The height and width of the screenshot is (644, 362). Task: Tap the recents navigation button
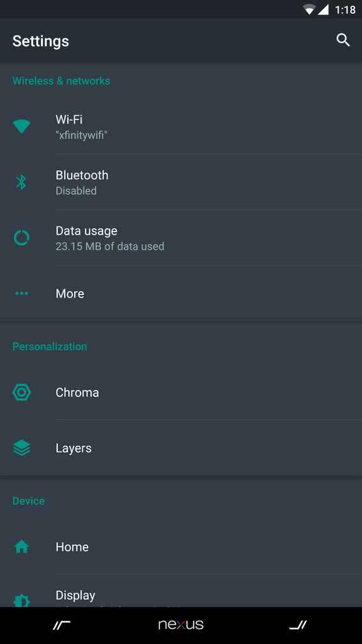coord(298,625)
